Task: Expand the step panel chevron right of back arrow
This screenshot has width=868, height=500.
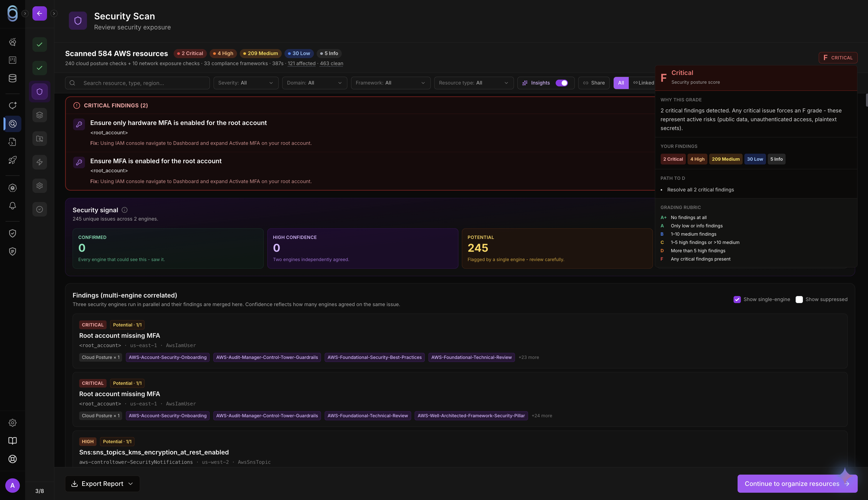Action: click(x=54, y=13)
